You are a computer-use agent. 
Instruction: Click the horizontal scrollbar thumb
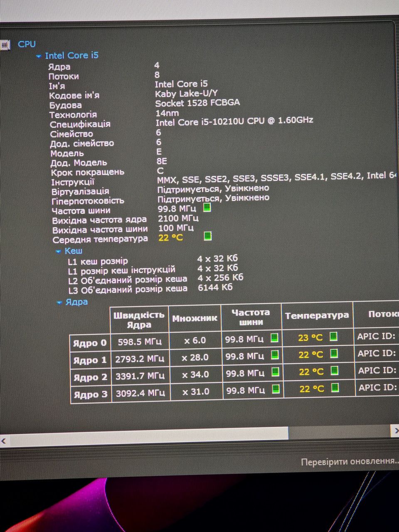pyautogui.click(x=148, y=436)
